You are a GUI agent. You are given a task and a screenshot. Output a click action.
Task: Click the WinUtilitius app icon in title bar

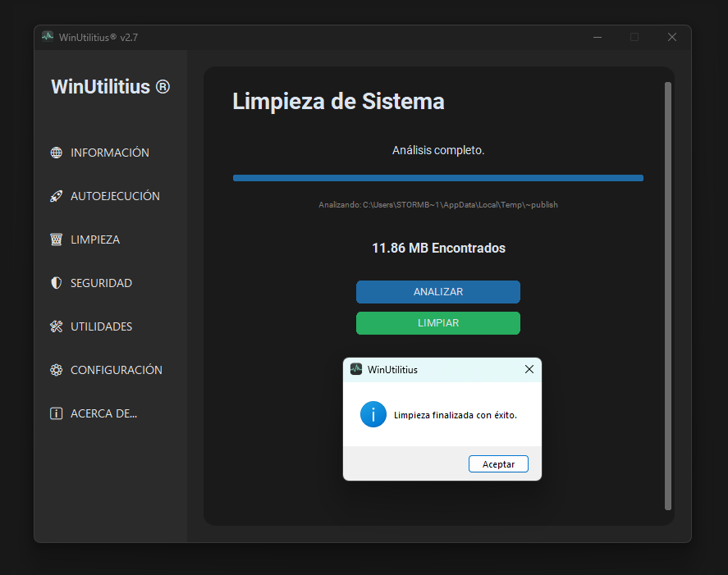click(x=48, y=37)
